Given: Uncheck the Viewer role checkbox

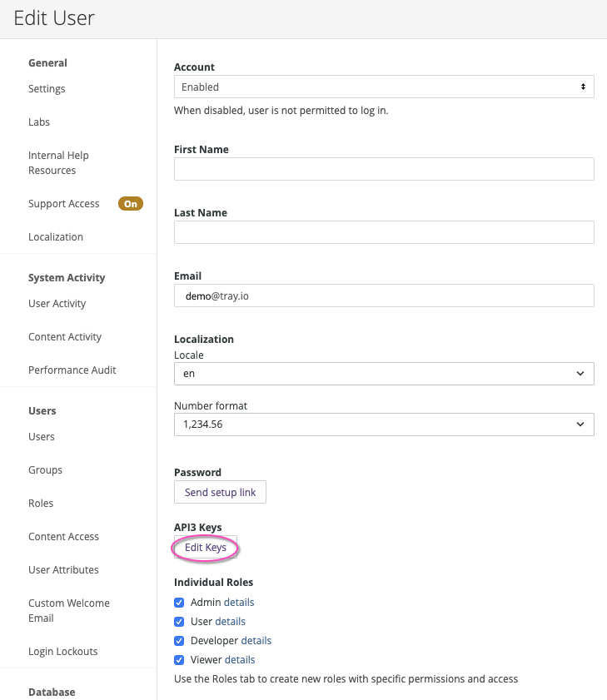Looking at the screenshot, I should click(x=179, y=659).
